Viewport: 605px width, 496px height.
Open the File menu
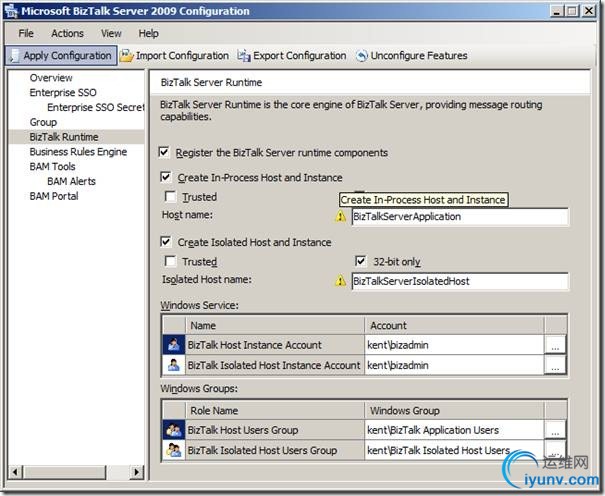26,34
